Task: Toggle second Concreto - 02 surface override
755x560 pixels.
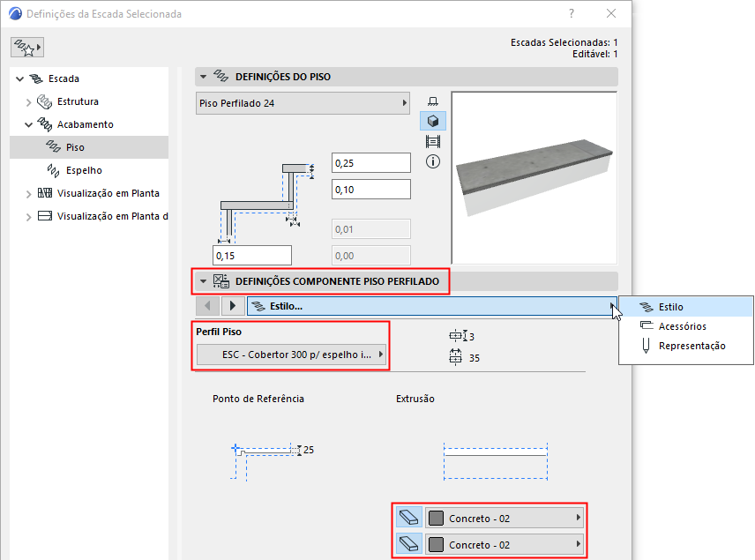Action: pos(408,545)
